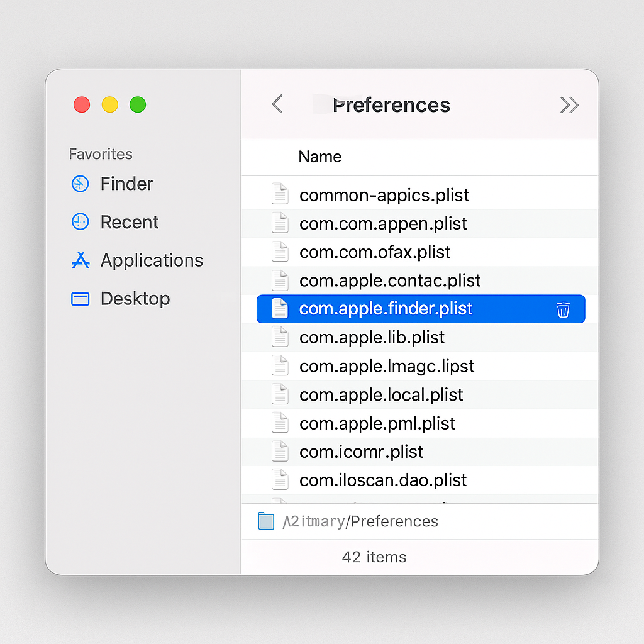Click the back chevron in the toolbar
This screenshot has height=644, width=644.
[277, 105]
